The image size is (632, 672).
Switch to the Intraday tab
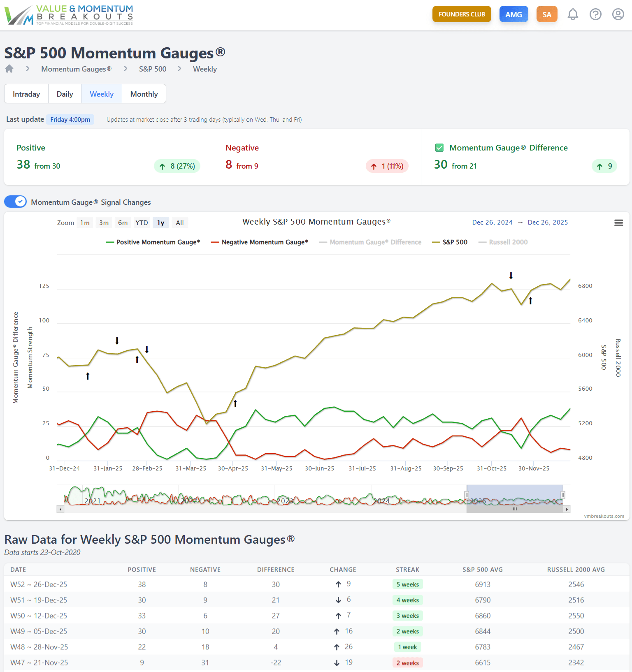click(26, 94)
